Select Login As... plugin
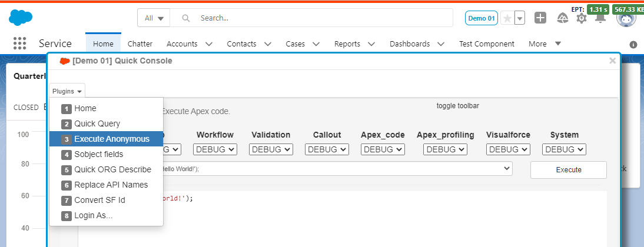The height and width of the screenshot is (247, 644). pos(107,215)
